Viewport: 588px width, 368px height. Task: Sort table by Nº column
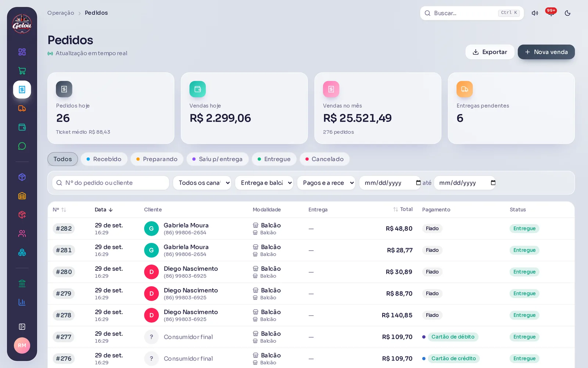(x=60, y=210)
